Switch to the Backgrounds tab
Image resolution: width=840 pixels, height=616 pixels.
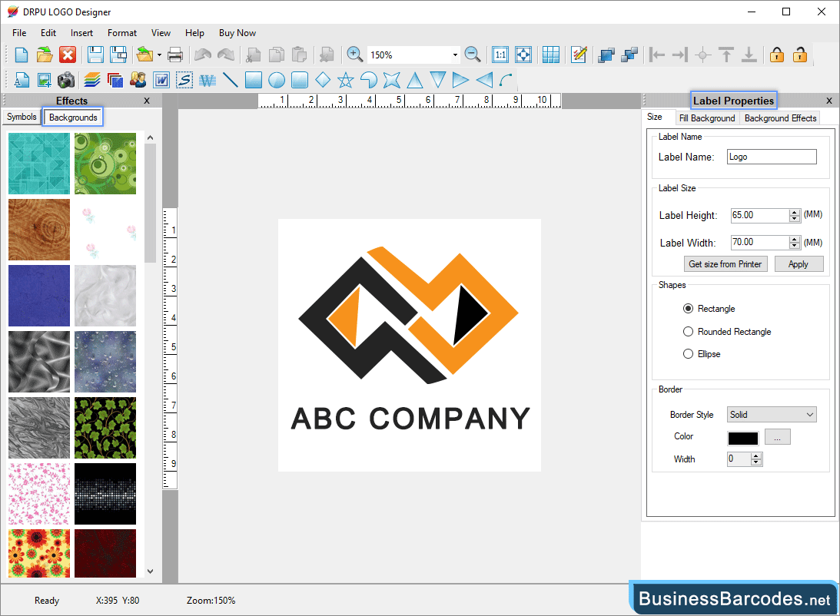tap(73, 118)
